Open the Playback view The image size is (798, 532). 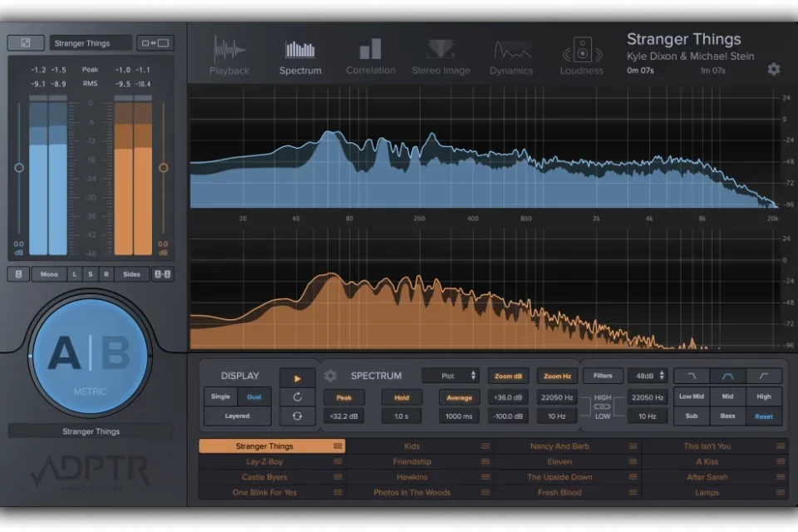(229, 56)
